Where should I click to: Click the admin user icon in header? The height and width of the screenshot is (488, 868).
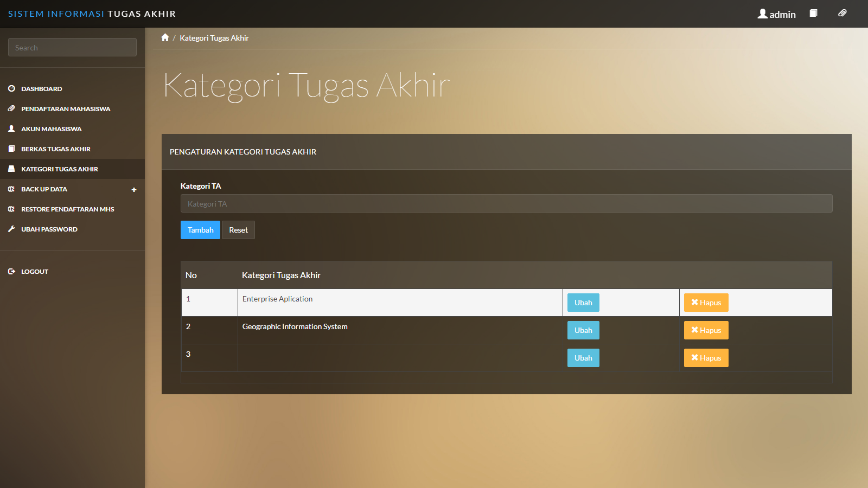(x=762, y=14)
